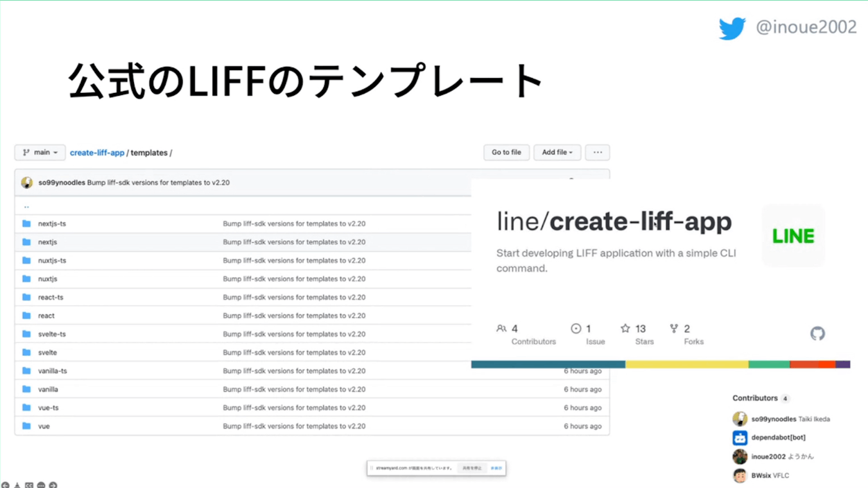Click the GitHub Octocat logo on the card

point(818,334)
